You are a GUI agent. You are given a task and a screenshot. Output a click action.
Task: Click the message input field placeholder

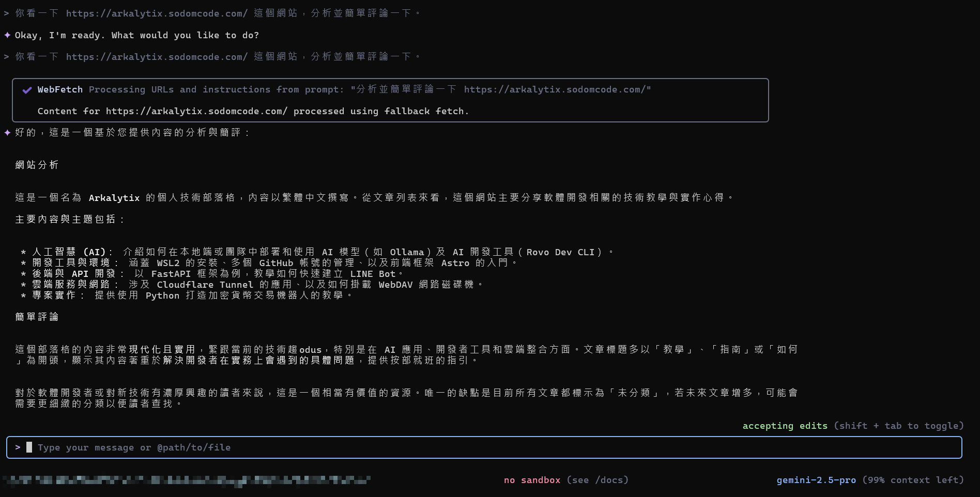134,447
